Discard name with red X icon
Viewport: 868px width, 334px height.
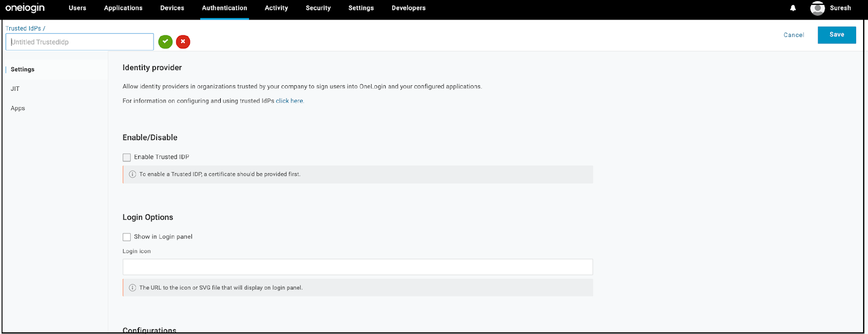pyautogui.click(x=183, y=42)
